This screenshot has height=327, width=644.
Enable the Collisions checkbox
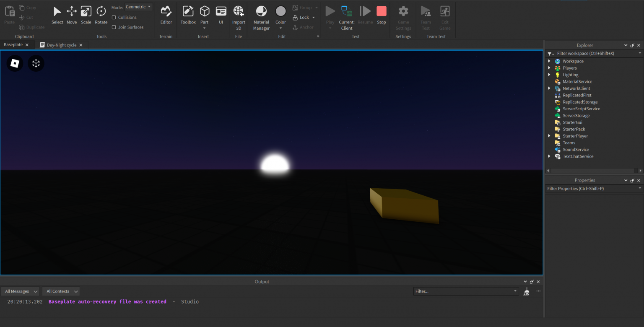[x=114, y=17]
